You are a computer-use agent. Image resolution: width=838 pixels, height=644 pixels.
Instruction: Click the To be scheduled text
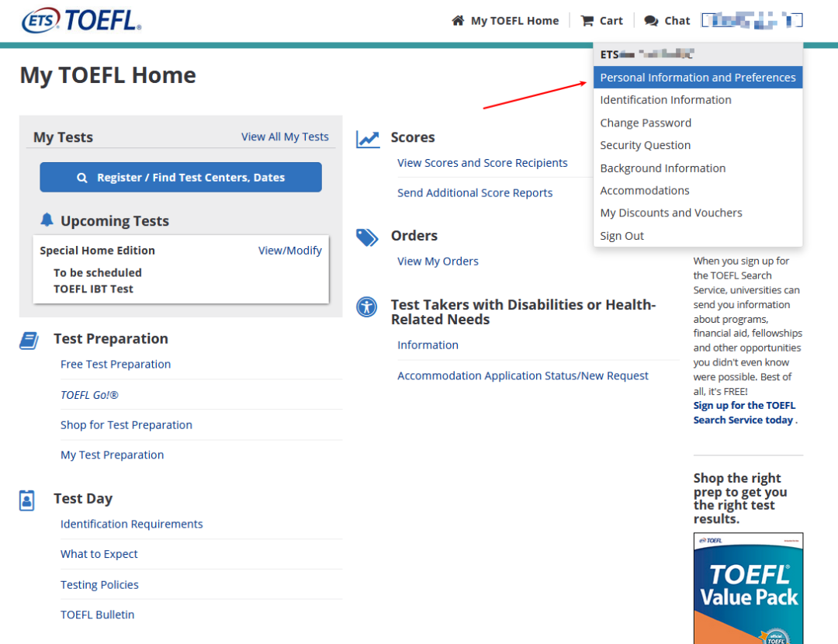click(x=98, y=272)
